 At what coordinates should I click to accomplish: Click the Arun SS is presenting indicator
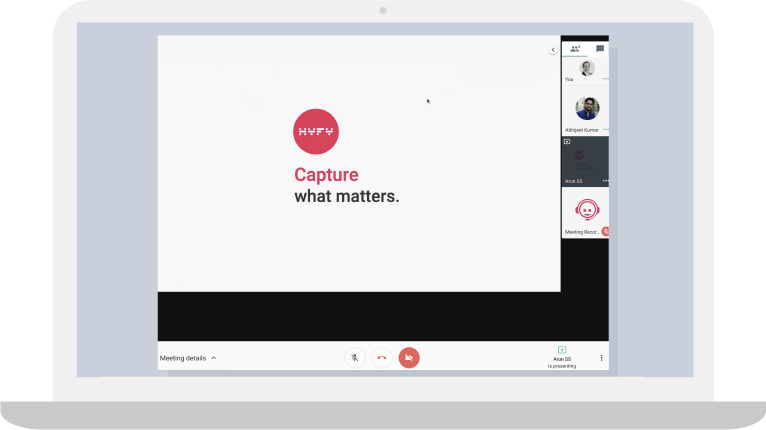562,358
